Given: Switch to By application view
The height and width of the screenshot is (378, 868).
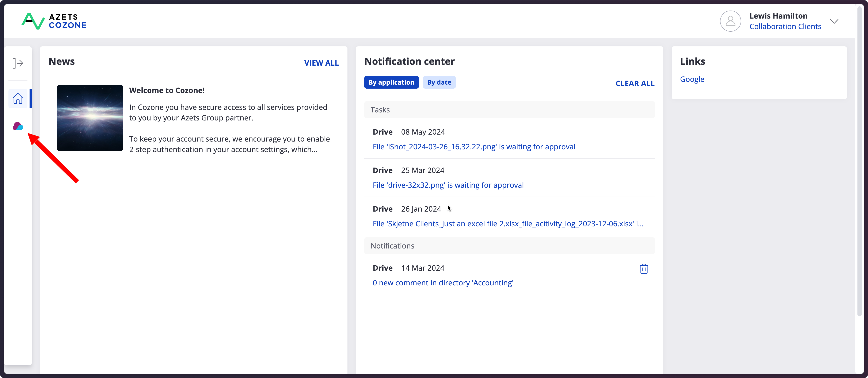Looking at the screenshot, I should [x=391, y=82].
